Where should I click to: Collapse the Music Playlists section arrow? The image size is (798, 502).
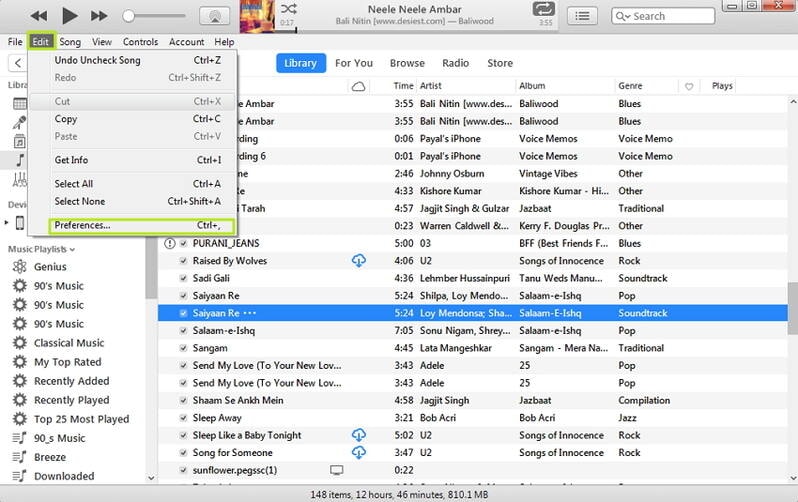click(72, 249)
